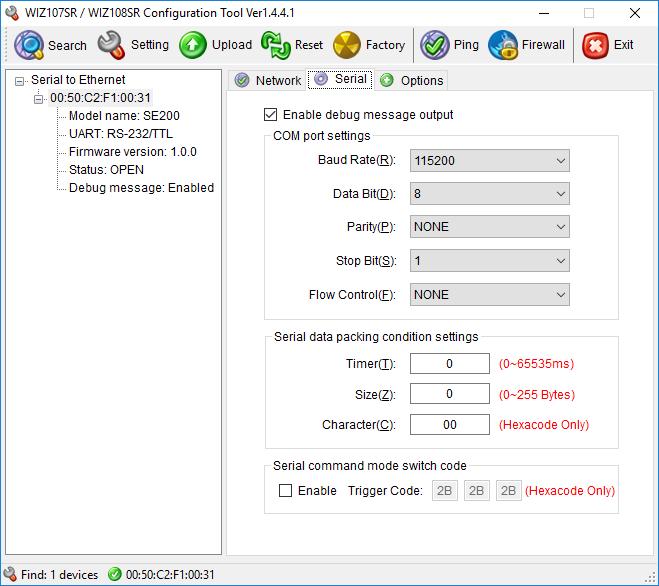Select Status: OPEN row
Screen dimensions: 659x586
[x=106, y=169]
